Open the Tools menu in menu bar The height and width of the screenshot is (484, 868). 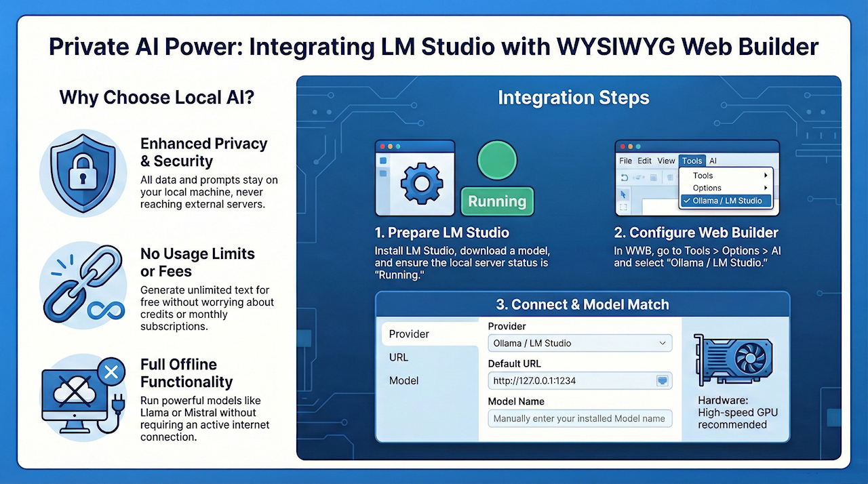(692, 161)
